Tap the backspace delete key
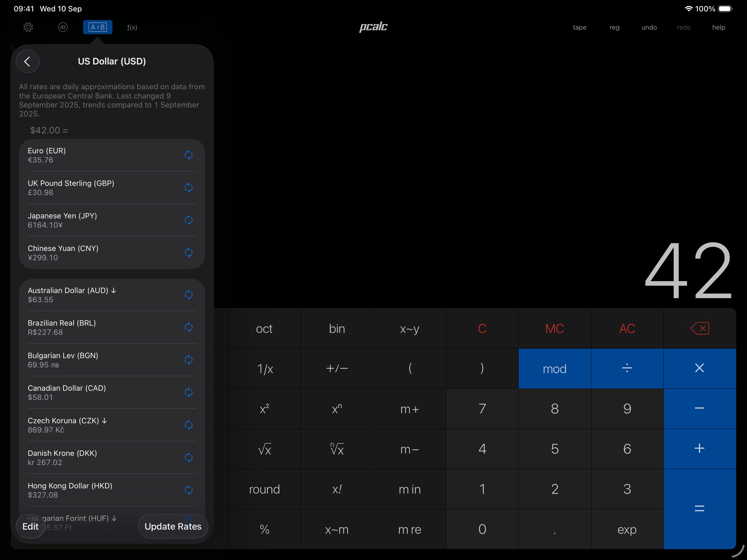The height and width of the screenshot is (560, 747). (699, 328)
